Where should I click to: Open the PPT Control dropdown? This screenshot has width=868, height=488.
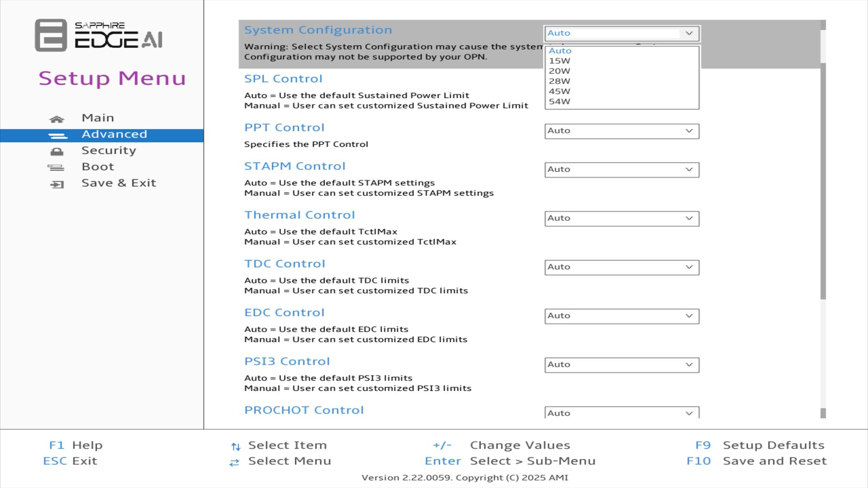(622, 131)
